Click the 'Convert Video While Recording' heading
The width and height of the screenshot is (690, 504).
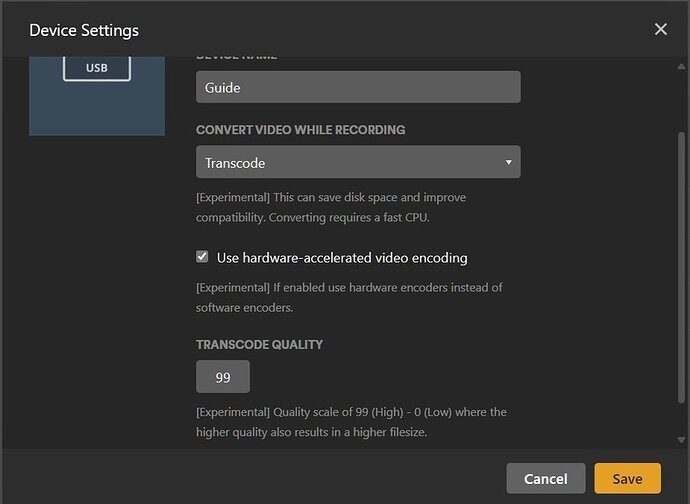pos(300,130)
